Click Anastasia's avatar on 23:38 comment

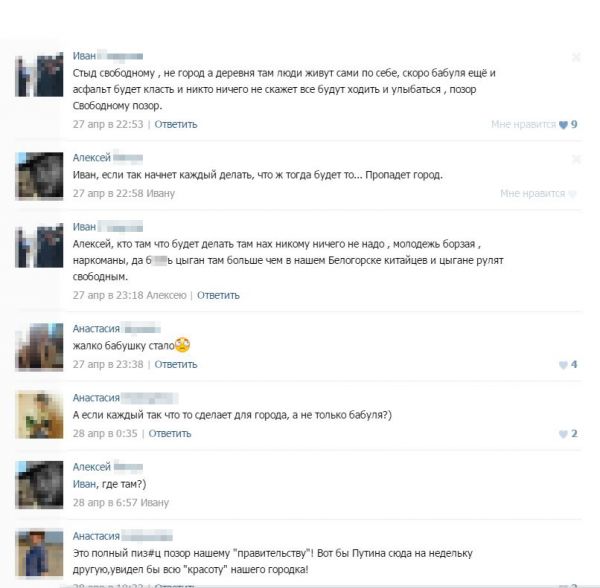pyautogui.click(x=39, y=347)
